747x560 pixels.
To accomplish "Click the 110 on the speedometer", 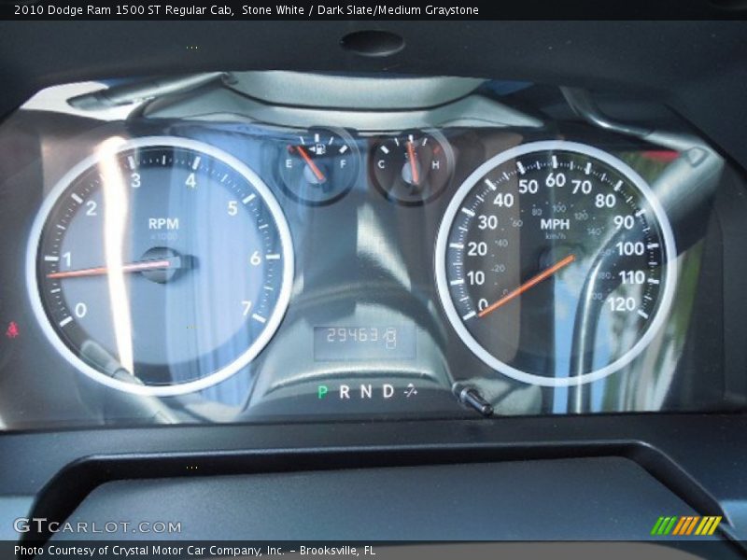I will [632, 277].
